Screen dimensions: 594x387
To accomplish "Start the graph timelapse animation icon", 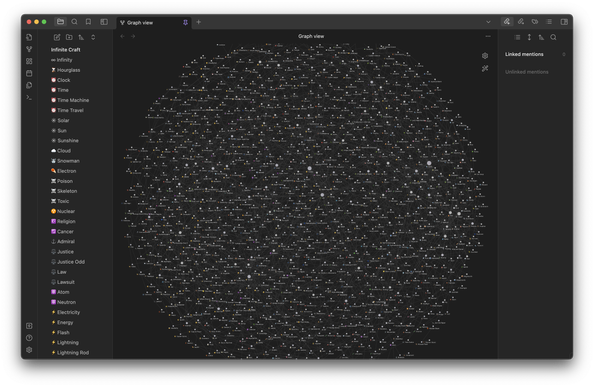I will click(x=485, y=69).
